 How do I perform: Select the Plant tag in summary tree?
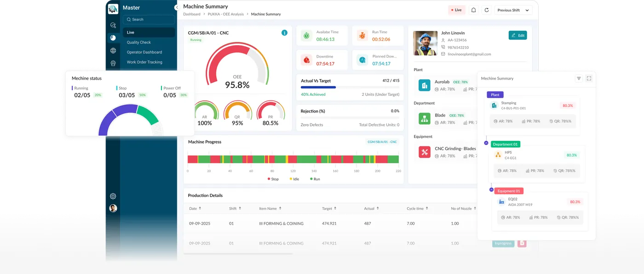tap(495, 94)
